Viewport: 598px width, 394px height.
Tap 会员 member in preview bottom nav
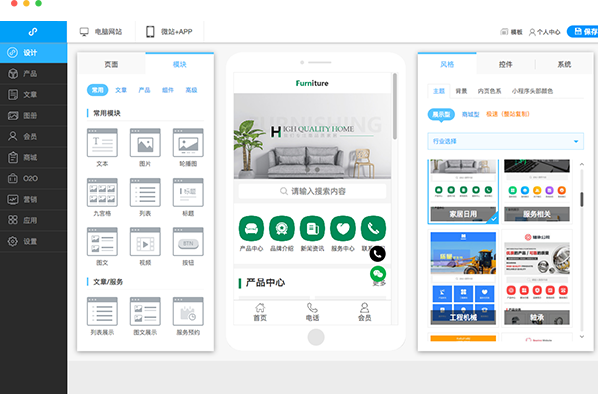[365, 312]
